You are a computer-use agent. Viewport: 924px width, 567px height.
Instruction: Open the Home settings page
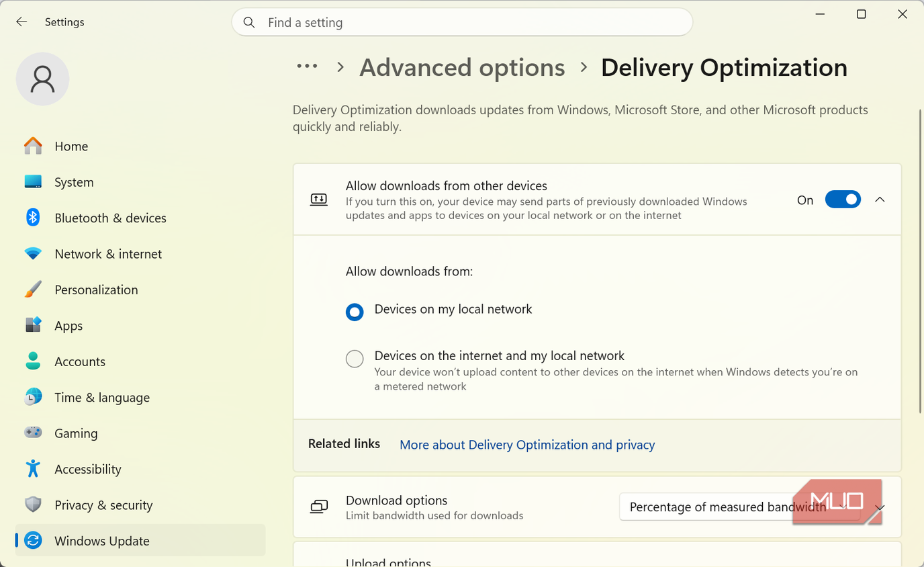point(140,146)
